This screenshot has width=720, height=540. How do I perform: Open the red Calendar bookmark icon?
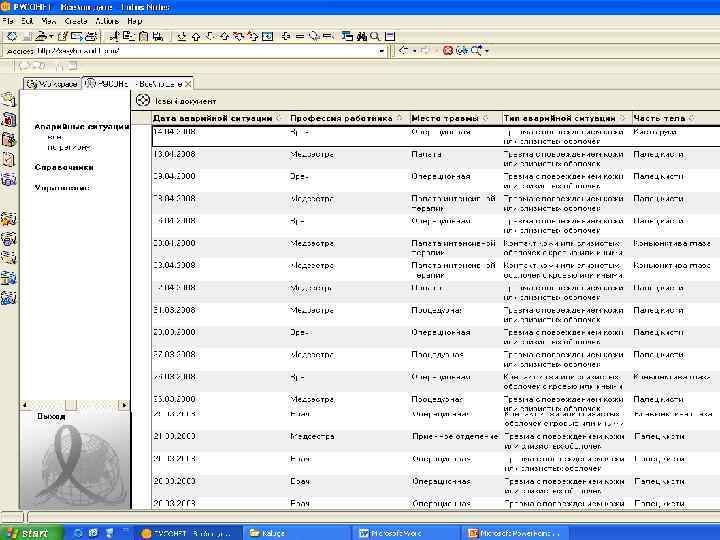point(8,119)
